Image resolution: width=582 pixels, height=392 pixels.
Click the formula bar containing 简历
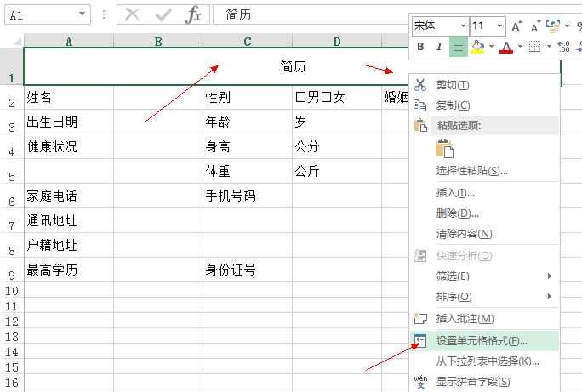(311, 14)
